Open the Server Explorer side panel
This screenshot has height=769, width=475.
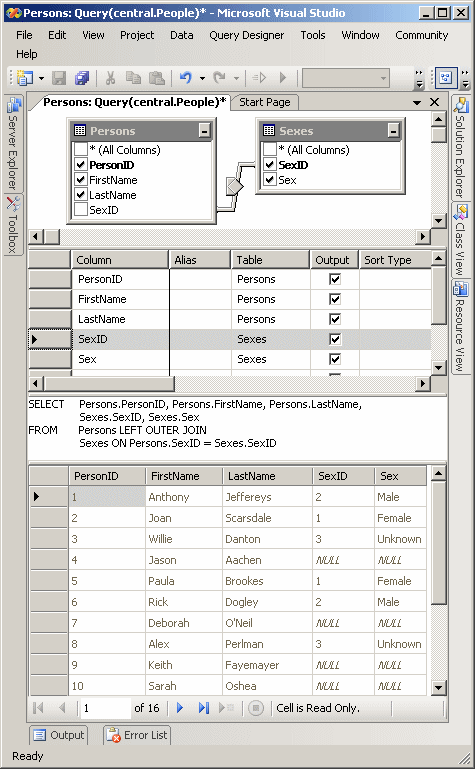[x=13, y=144]
